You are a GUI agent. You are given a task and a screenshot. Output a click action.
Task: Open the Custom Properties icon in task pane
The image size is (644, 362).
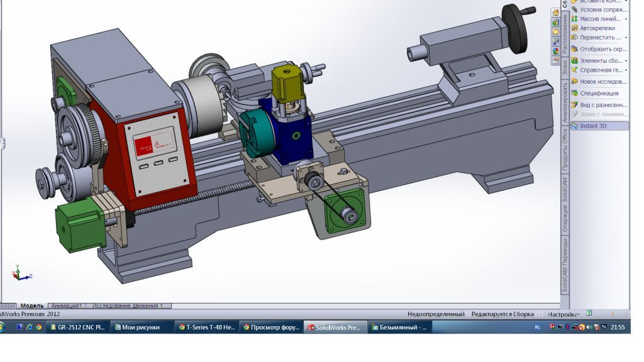pyautogui.click(x=555, y=61)
